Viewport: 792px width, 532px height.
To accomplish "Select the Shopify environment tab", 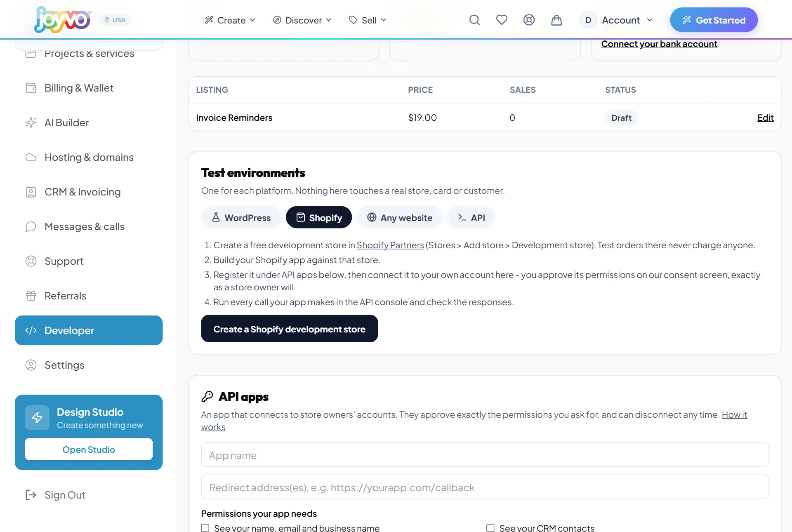I will point(319,217).
